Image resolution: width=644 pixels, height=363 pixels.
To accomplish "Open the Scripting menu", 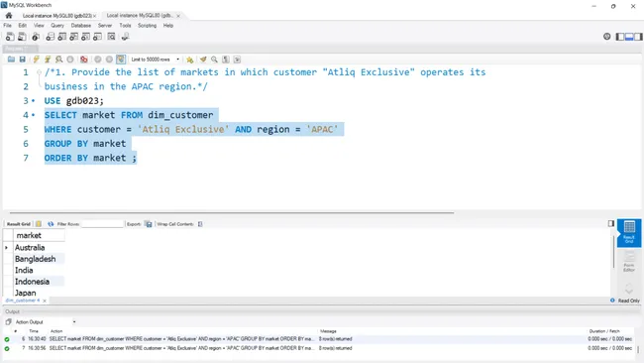I will pyautogui.click(x=147, y=26).
